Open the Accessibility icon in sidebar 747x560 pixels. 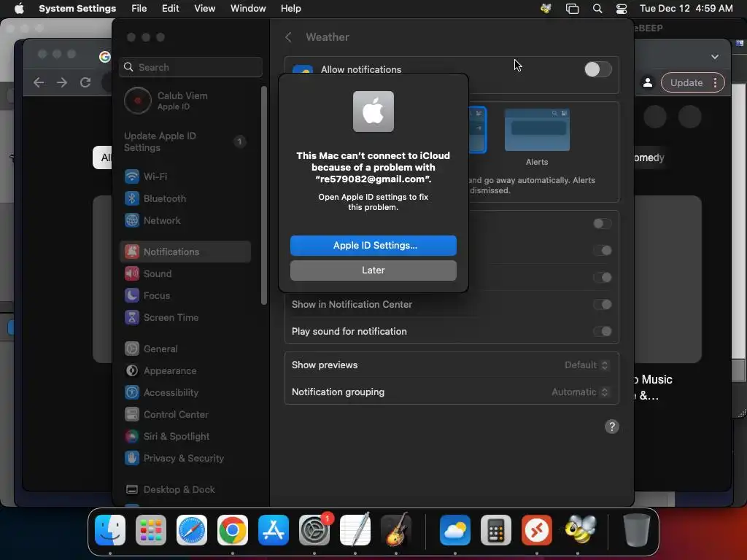(131, 392)
